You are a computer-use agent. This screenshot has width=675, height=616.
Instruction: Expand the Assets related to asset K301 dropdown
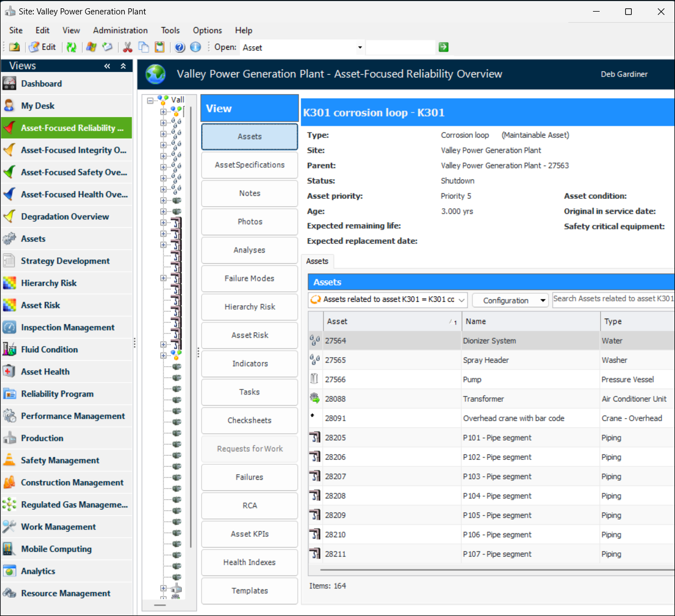(462, 300)
